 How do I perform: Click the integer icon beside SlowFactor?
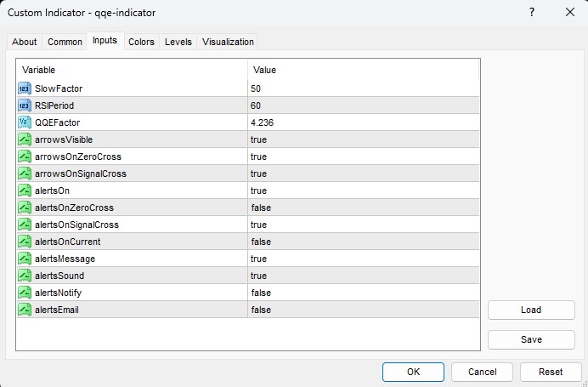pos(25,88)
